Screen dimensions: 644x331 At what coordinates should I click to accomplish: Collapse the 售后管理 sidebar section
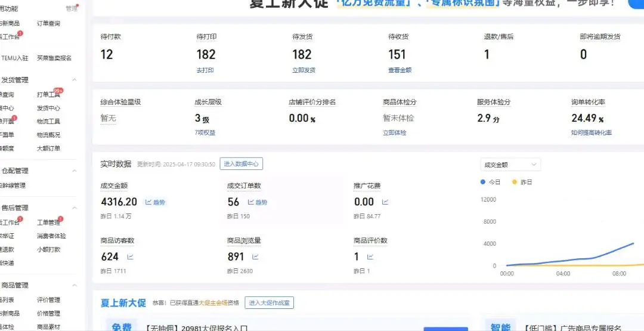(75, 208)
